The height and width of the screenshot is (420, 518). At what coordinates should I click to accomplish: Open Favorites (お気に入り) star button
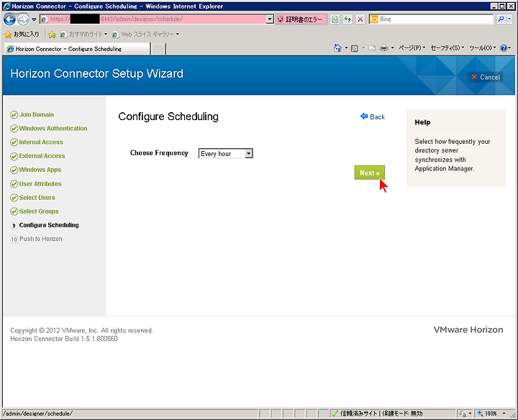click(22, 34)
